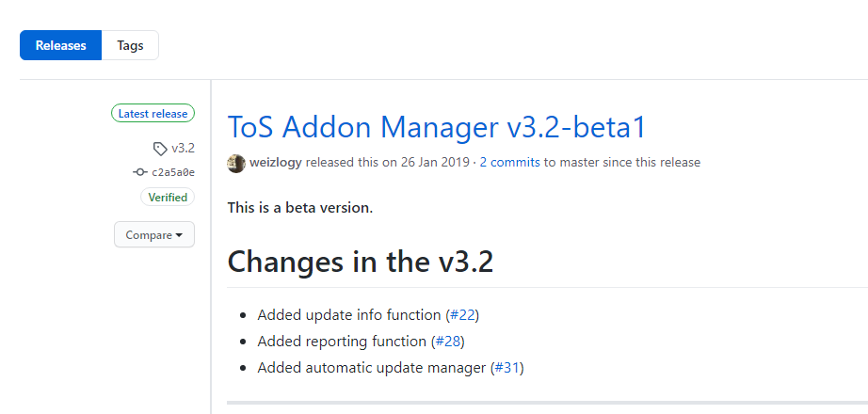Open issue #28 link

pos(448,342)
